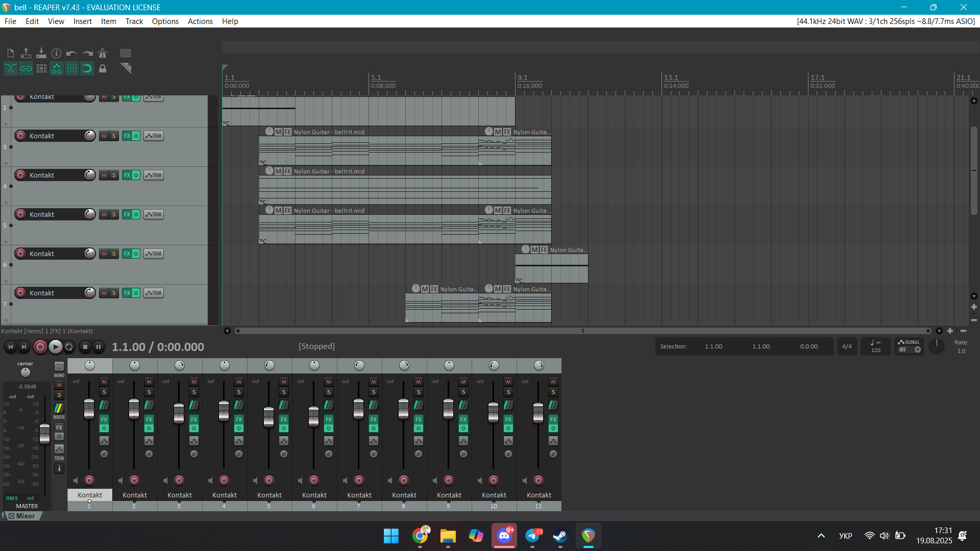Open the 4/4 time signature selector
This screenshot has width=980, height=551.
[x=847, y=346]
